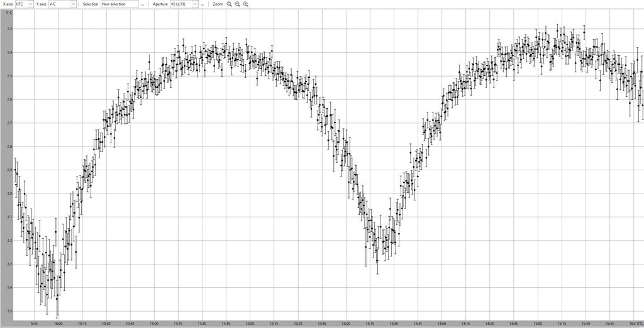Screen dimensions: 644x328
Task: Click the 10:00 time tick label
Action: [58, 324]
